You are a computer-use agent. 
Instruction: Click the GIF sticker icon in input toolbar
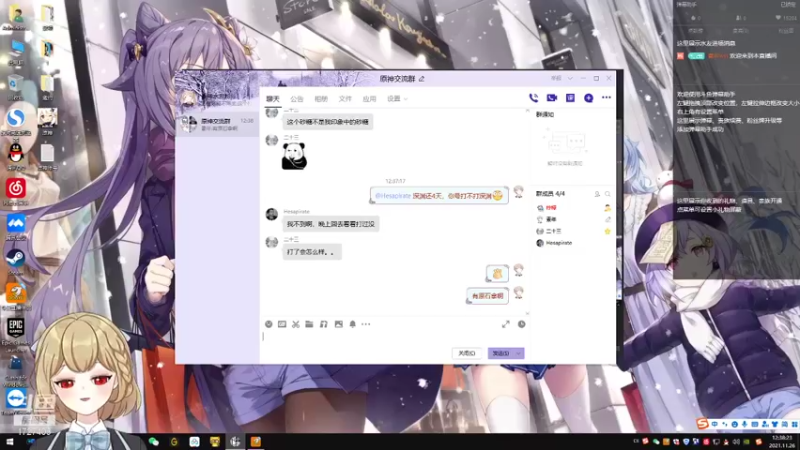click(x=282, y=324)
